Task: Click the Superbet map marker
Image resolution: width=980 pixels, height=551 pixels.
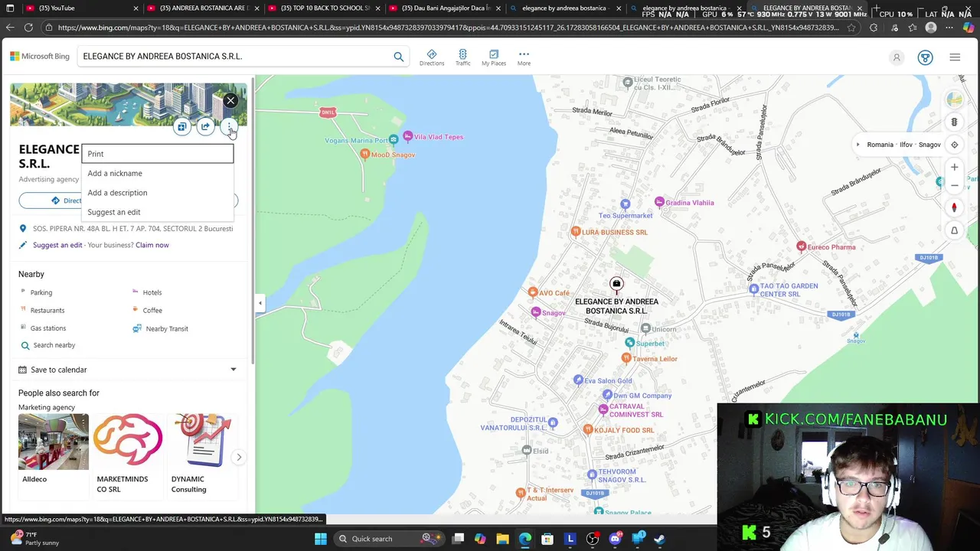Action: point(629,343)
